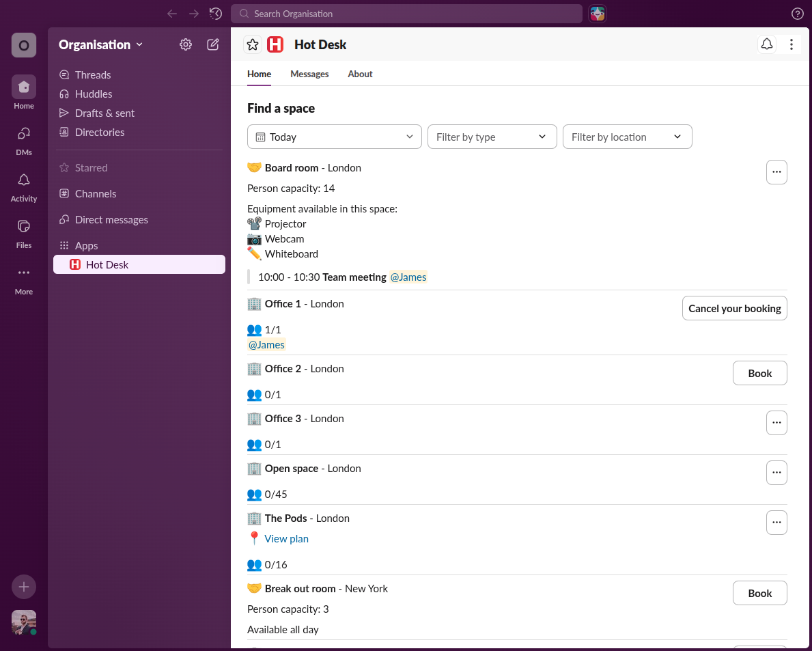
Task: Click the help question mark icon
Action: point(797,14)
